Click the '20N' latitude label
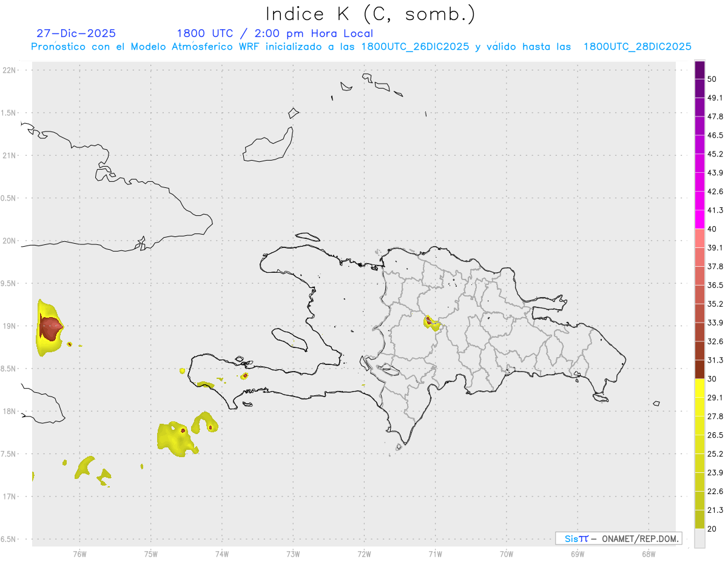The width and height of the screenshot is (728, 562). 10,241
